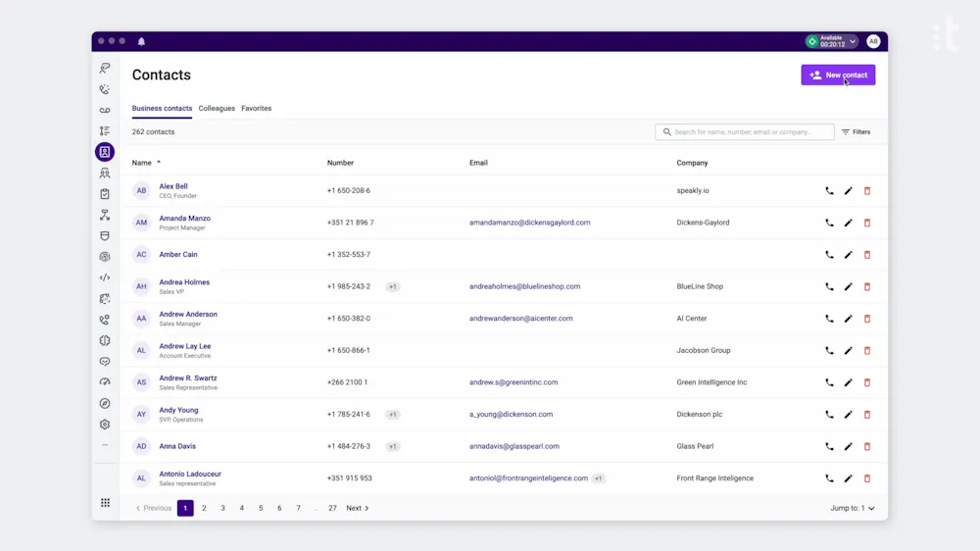Image resolution: width=980 pixels, height=551 pixels.
Task: Open the voicemail icon in the sidebar
Action: pos(105,110)
